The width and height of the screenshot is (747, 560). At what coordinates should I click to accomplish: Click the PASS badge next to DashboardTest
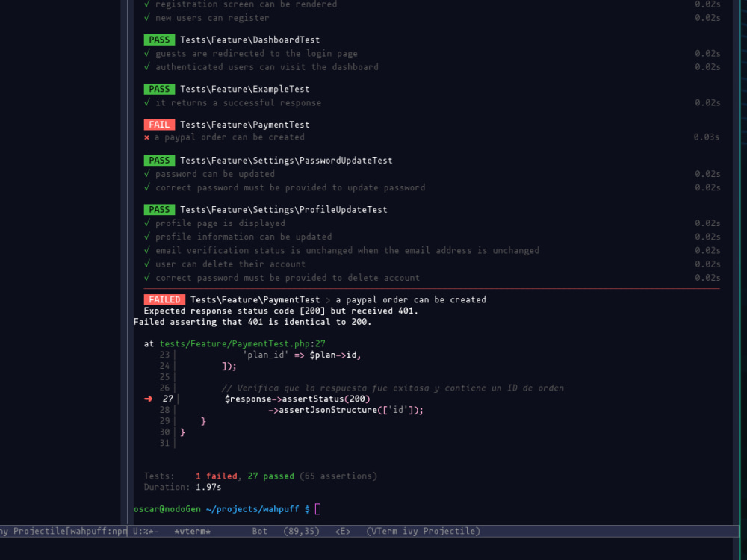[x=159, y=40]
